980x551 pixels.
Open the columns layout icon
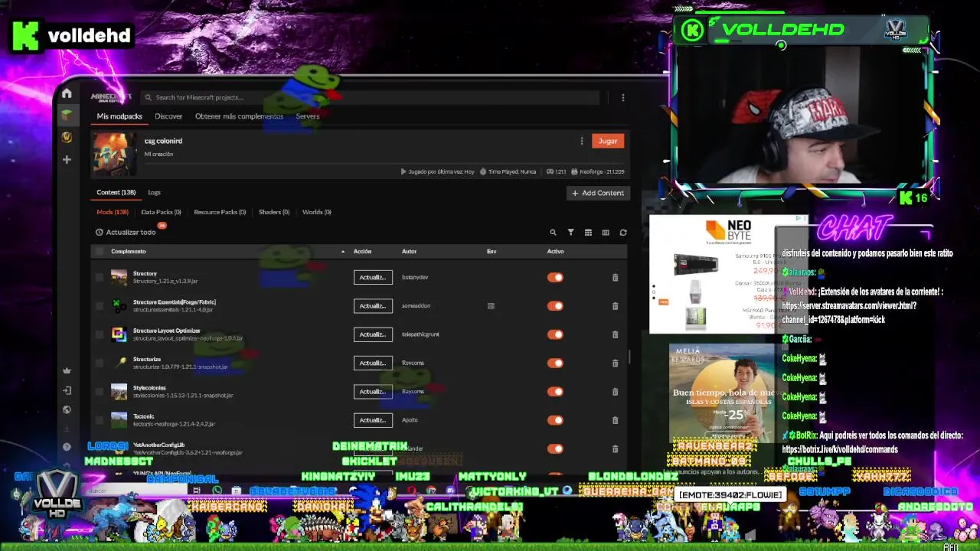tap(606, 233)
